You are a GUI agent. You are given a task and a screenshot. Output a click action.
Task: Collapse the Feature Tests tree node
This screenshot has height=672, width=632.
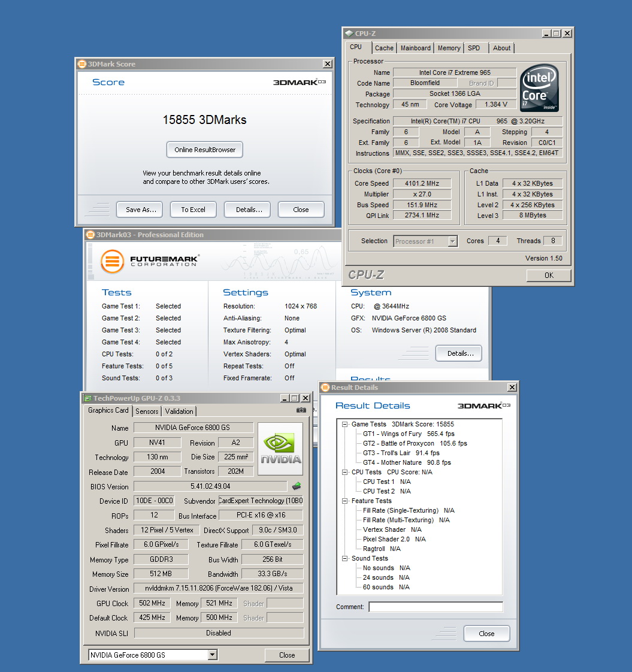point(344,501)
